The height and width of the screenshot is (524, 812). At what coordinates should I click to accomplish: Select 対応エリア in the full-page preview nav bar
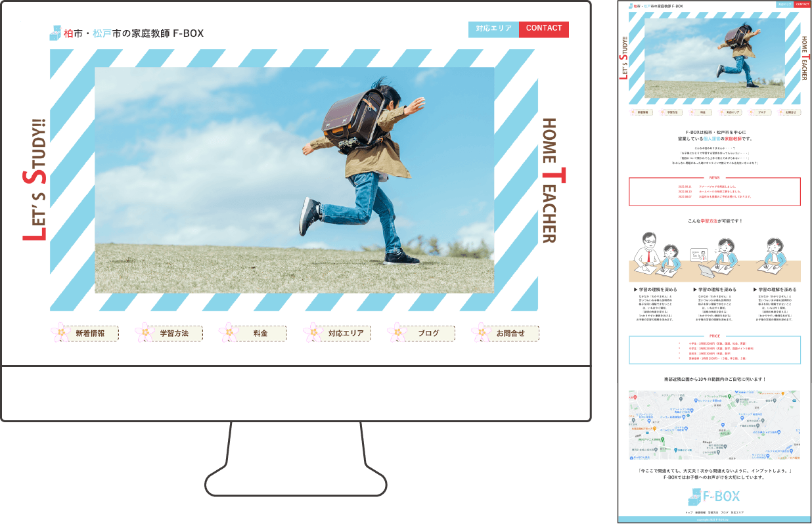(731, 112)
